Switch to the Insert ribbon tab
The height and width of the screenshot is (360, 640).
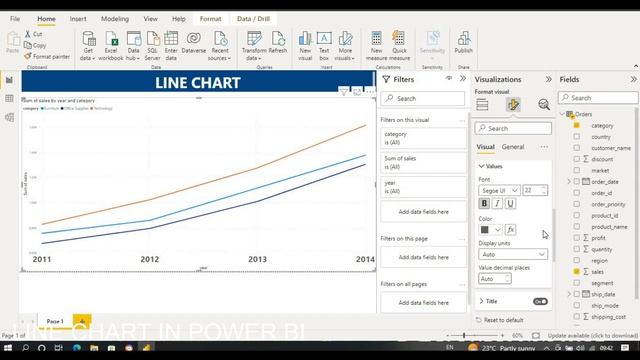[x=78, y=19]
